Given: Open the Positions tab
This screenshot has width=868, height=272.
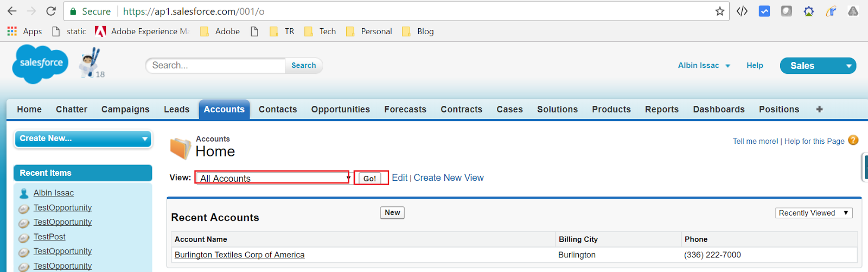Looking at the screenshot, I should point(779,109).
